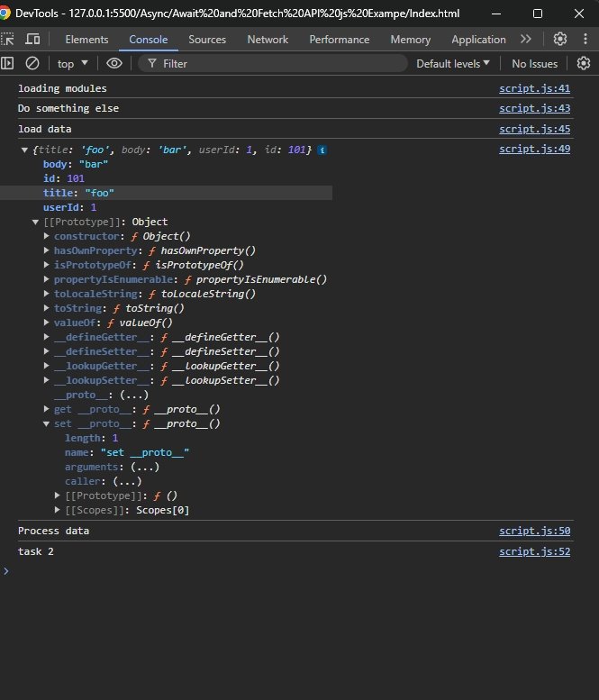Click the 'Do something else' log message

[68, 108]
